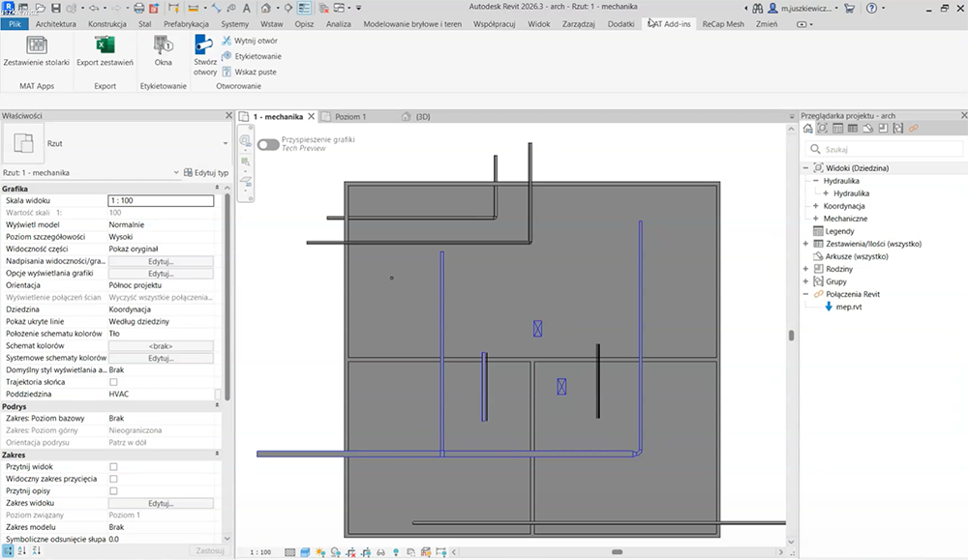
Task: Click the Zestawienie stolarki ribbon icon
Action: coord(36,46)
